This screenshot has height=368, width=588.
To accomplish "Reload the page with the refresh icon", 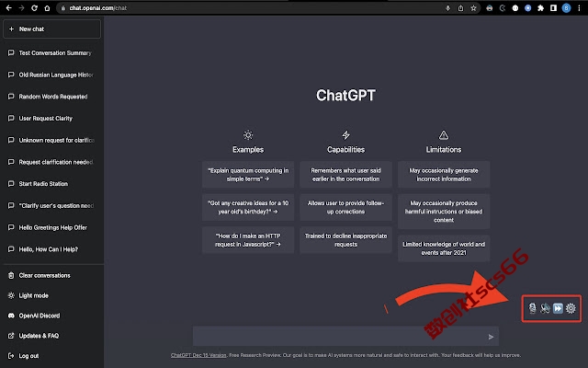I will click(x=34, y=8).
